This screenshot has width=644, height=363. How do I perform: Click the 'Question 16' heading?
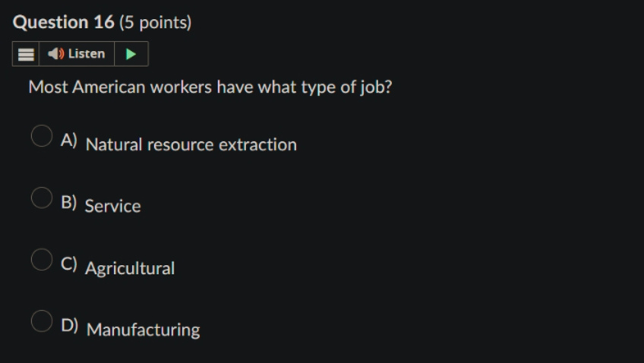point(64,22)
